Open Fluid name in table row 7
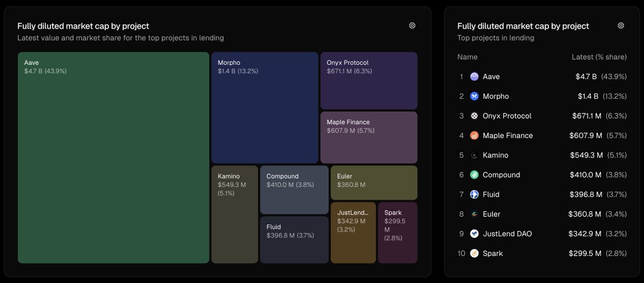644x283 pixels. (491, 194)
